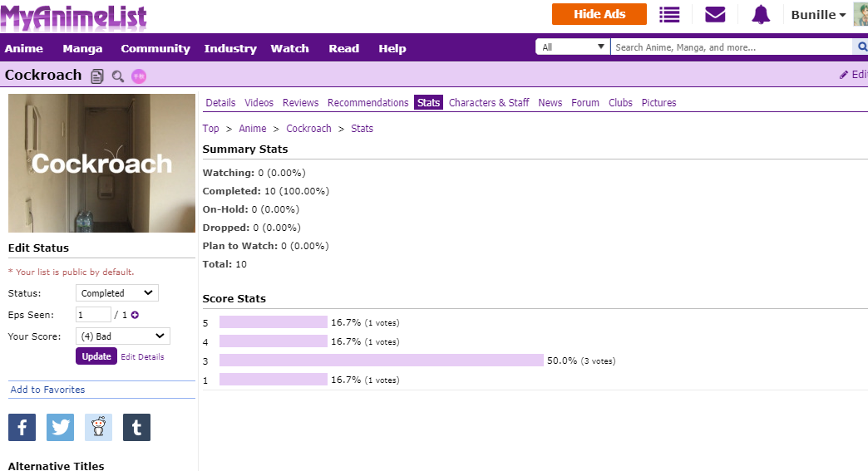Open the anime list icon in header
The width and height of the screenshot is (868, 471).
pyautogui.click(x=669, y=15)
